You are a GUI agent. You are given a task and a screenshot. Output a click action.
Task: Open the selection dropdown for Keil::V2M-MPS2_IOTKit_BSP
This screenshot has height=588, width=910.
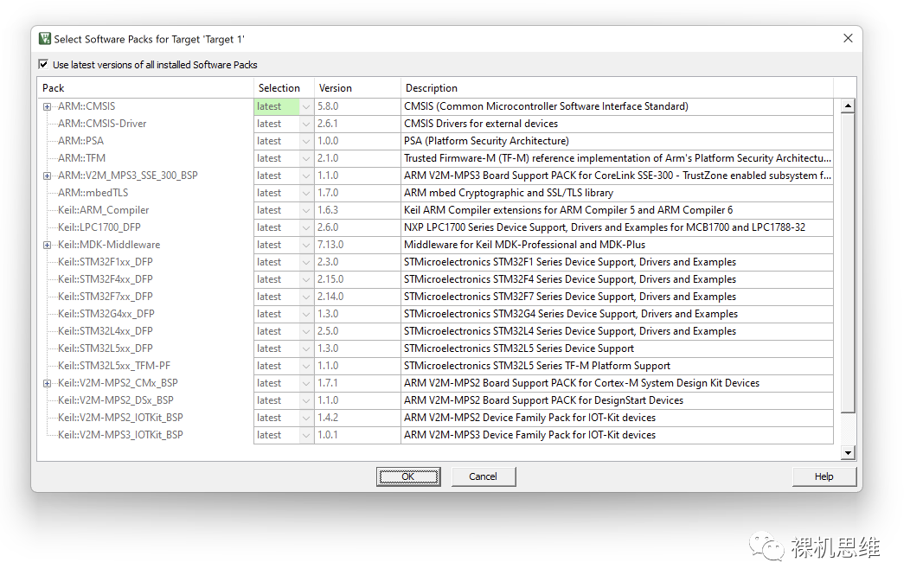(x=306, y=419)
